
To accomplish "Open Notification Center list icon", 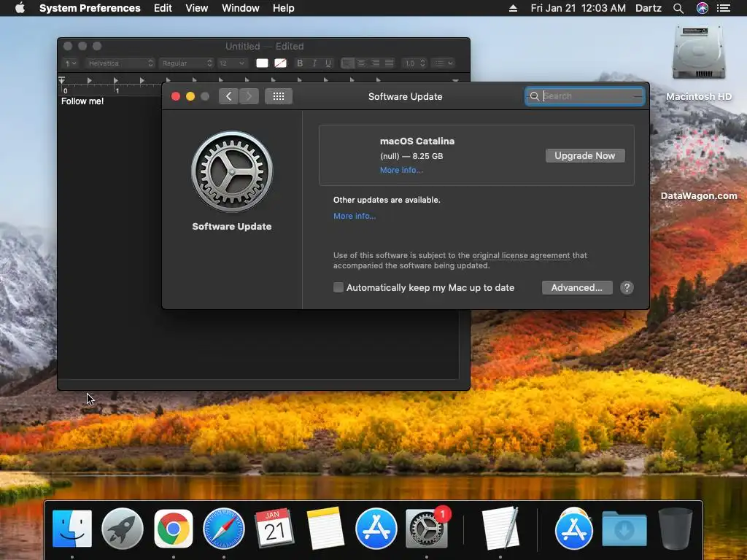I will click(724, 8).
